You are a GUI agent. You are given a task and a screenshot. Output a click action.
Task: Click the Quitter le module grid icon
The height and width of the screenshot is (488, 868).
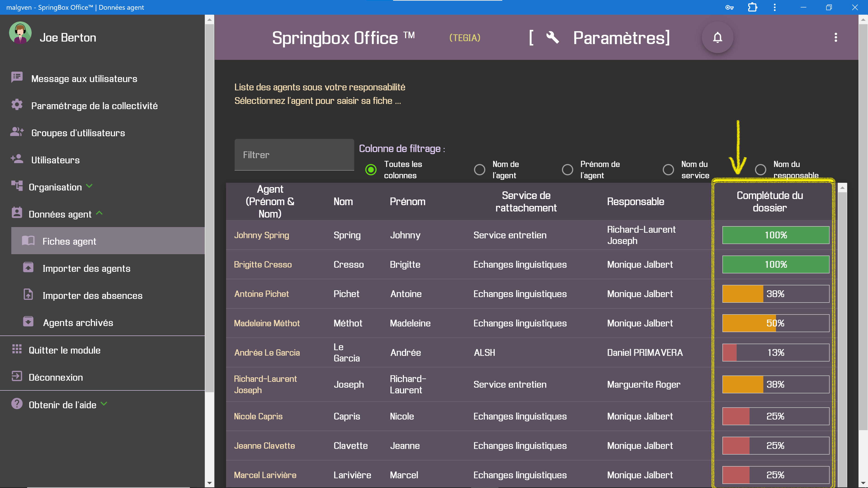tap(17, 349)
